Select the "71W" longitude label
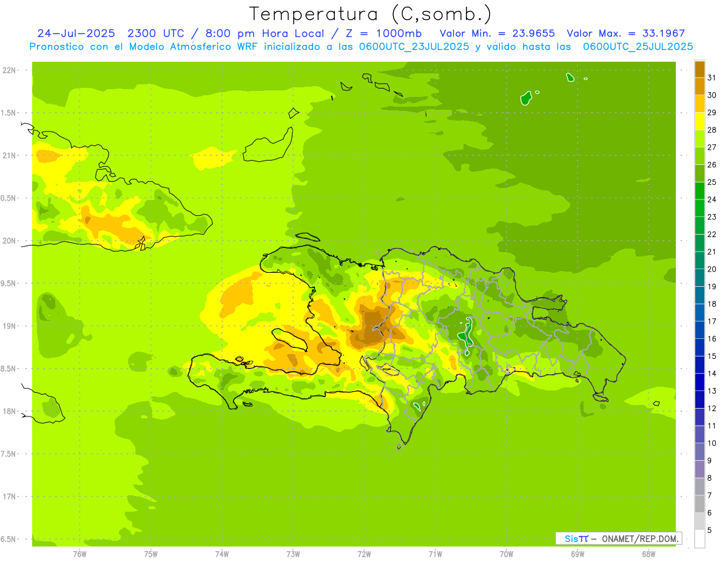 click(435, 554)
